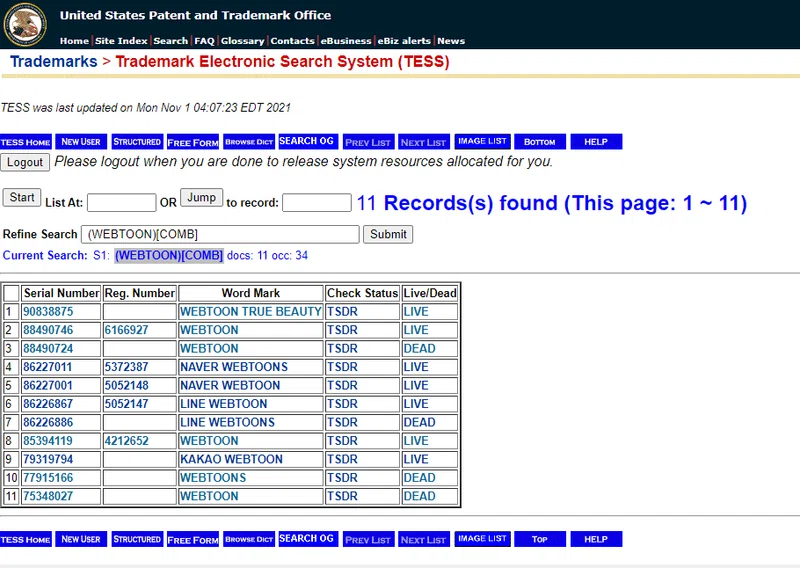
Task: Click the Jump button
Action: 202,197
